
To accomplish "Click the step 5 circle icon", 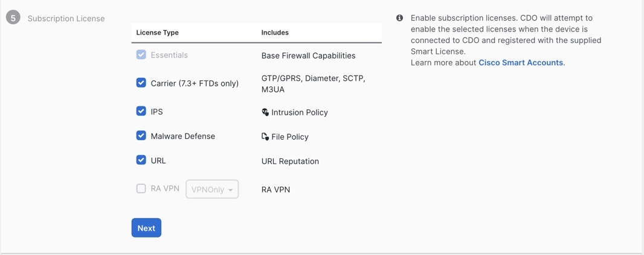I will [x=13, y=18].
